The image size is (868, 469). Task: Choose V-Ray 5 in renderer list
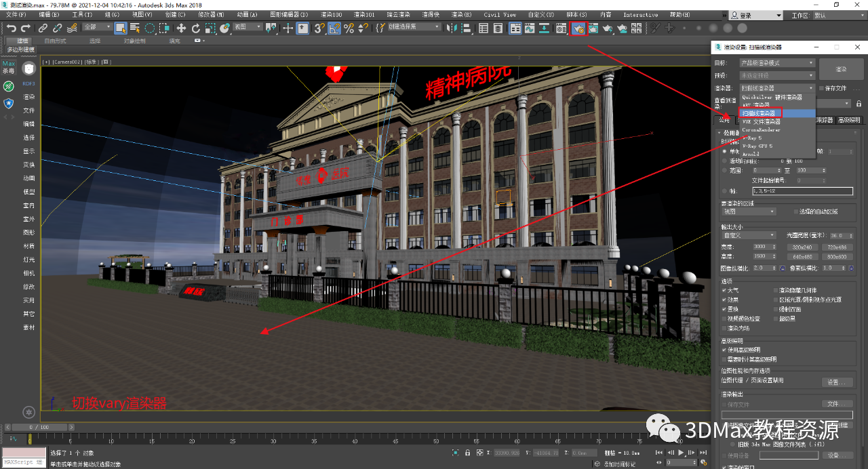(752, 138)
